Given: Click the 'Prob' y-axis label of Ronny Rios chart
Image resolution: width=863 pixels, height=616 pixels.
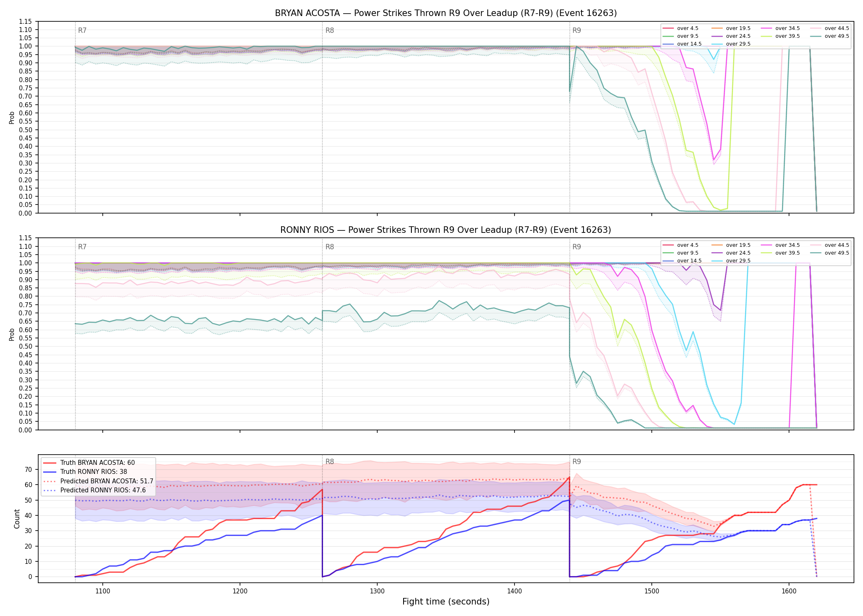Looking at the screenshot, I should pos(12,334).
